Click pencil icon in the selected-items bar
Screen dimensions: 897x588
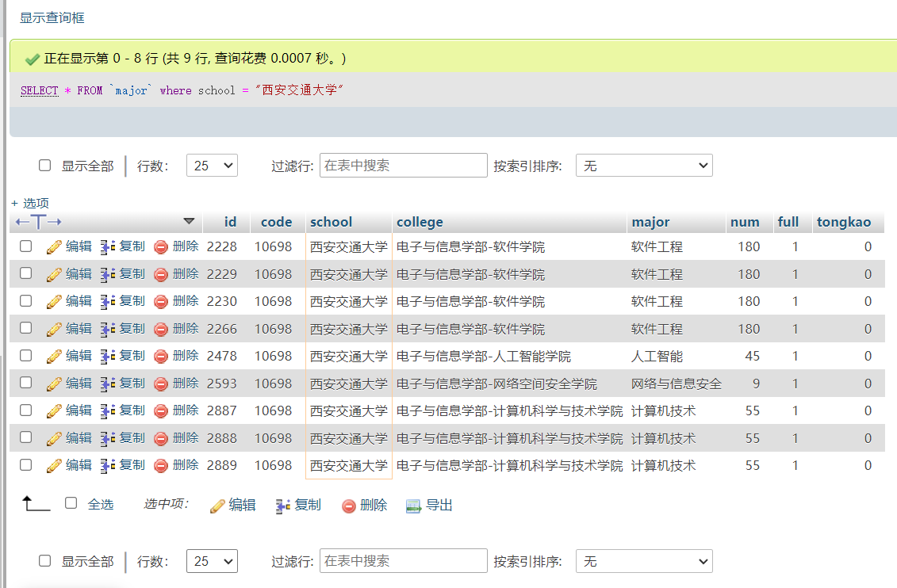pyautogui.click(x=217, y=506)
